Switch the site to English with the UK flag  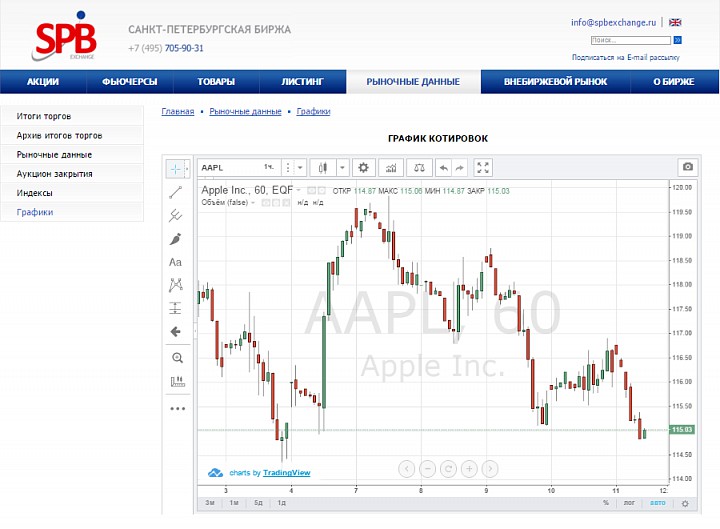tap(675, 22)
